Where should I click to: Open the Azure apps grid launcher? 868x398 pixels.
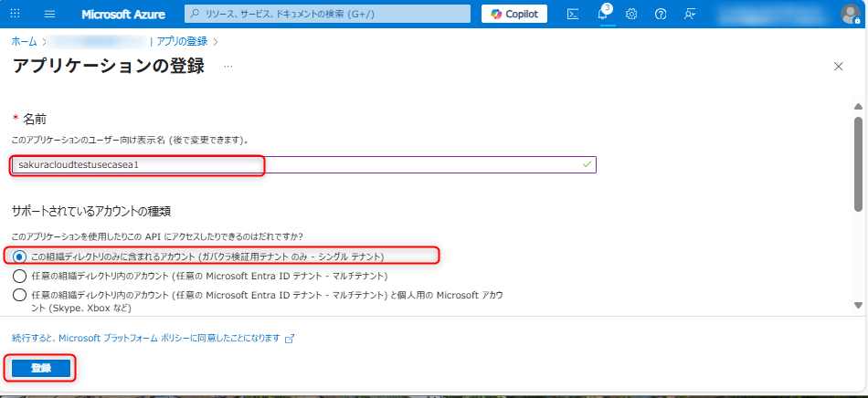[16, 14]
